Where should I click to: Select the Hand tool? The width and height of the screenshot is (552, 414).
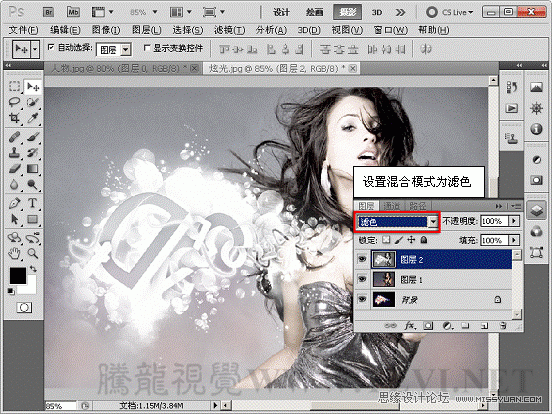[14, 253]
